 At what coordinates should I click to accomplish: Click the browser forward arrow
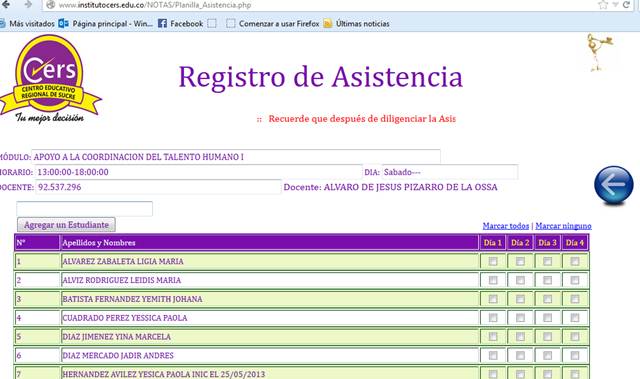point(28,4)
